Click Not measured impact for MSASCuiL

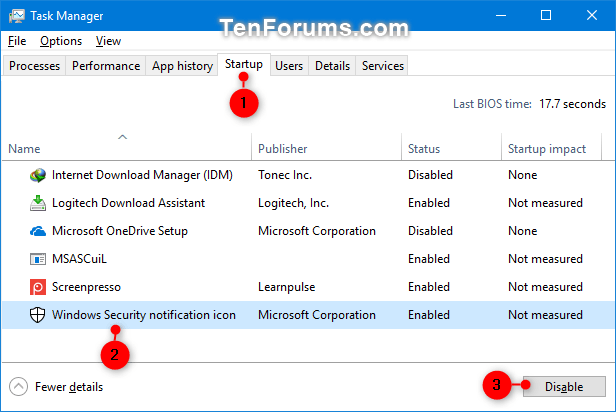(545, 259)
